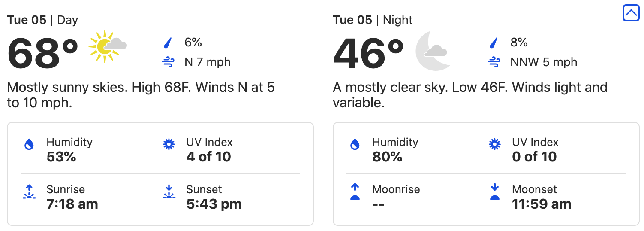
Task: Click the night wind icon
Action: (x=494, y=62)
